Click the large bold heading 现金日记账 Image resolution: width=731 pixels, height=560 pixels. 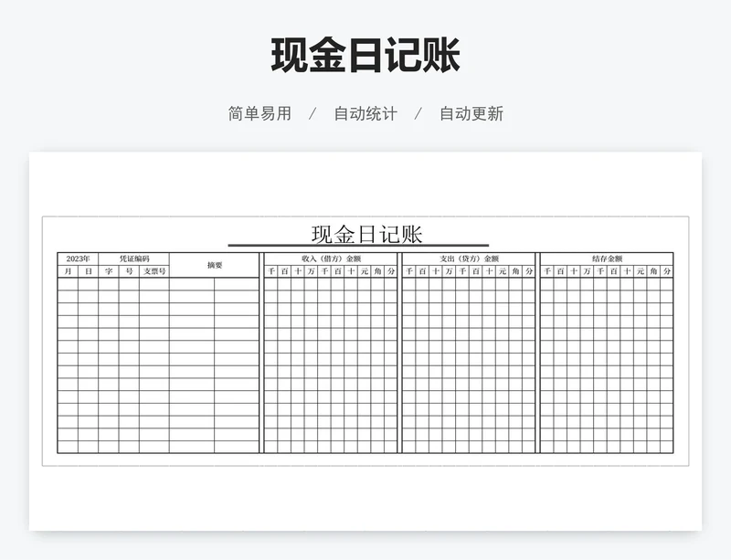pyautogui.click(x=365, y=55)
